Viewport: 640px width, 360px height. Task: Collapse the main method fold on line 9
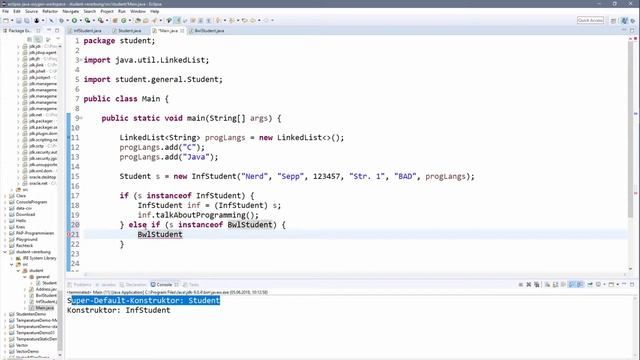(x=81, y=118)
